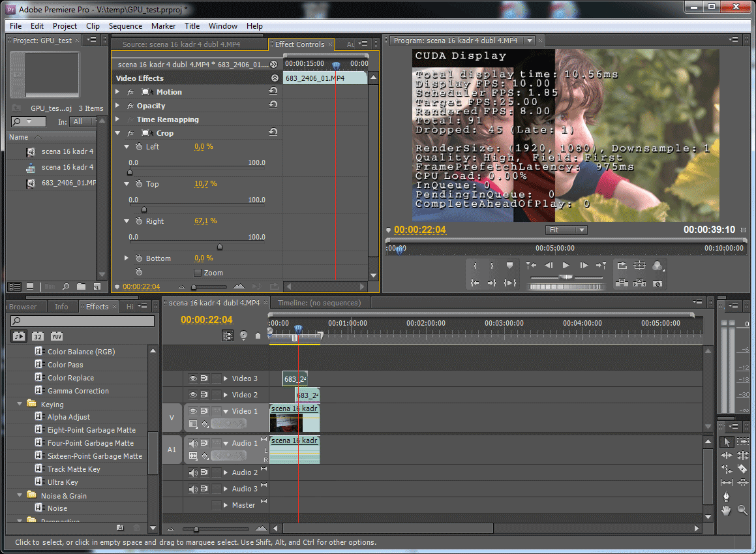Expand the Opacity effect properties
756x554 pixels.
[x=117, y=106]
